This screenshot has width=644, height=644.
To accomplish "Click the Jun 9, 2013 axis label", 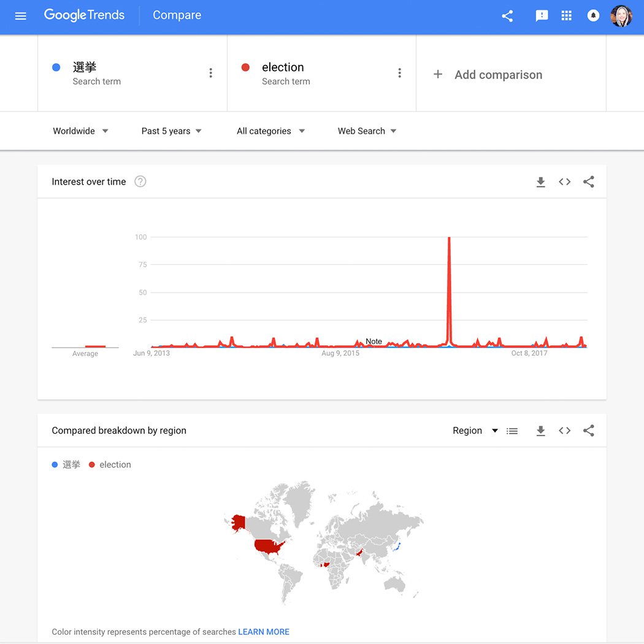I will [151, 353].
